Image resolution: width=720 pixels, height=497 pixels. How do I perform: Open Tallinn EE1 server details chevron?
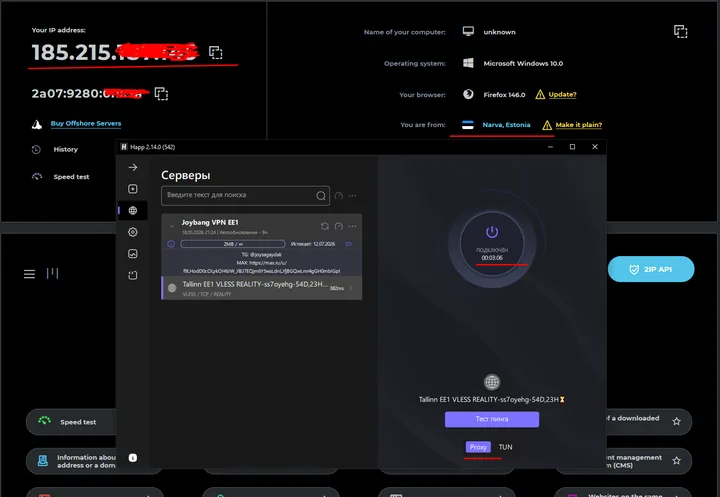pyautogui.click(x=351, y=288)
